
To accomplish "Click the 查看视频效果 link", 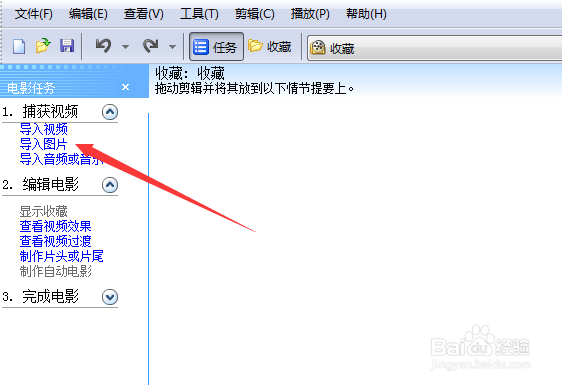I will pyautogui.click(x=56, y=226).
